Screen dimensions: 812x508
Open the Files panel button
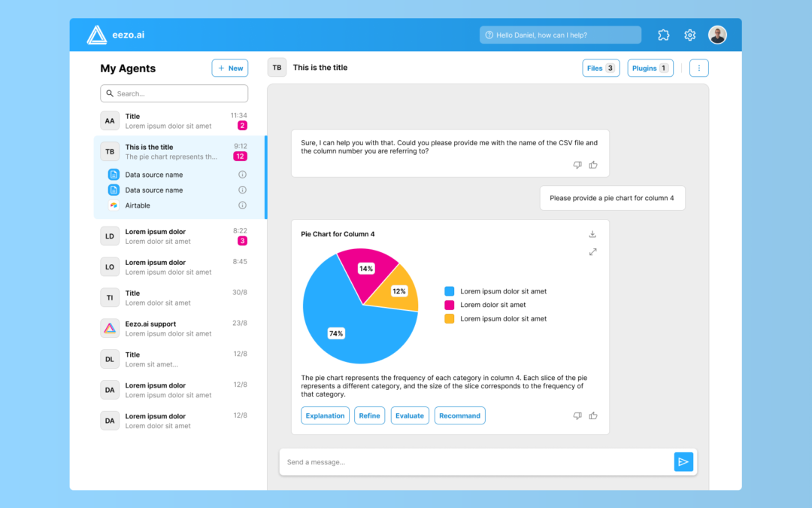601,68
